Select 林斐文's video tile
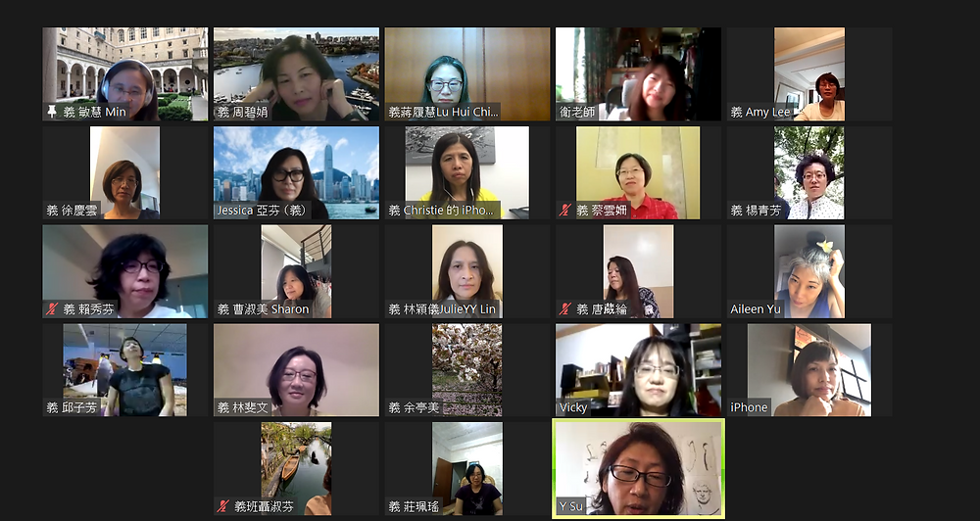980x521 pixels. 296,370
